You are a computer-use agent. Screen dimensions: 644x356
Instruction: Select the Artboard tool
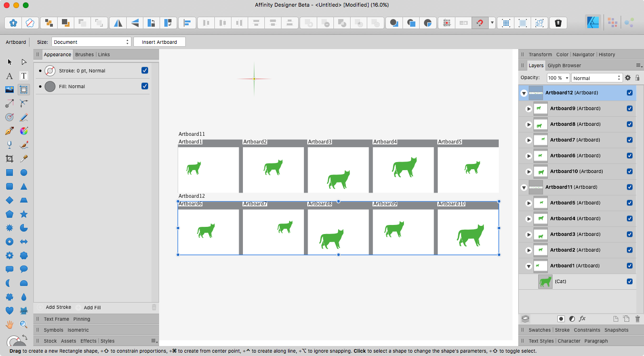[23, 90]
